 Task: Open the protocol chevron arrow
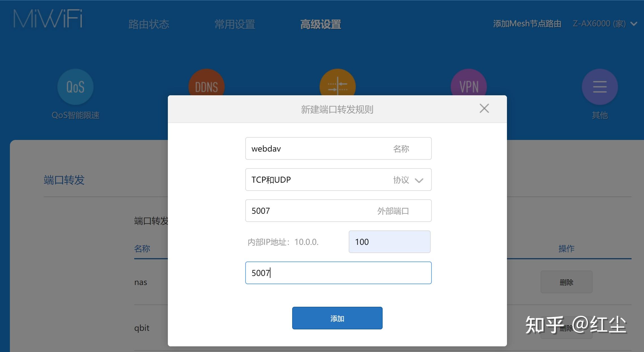(419, 180)
